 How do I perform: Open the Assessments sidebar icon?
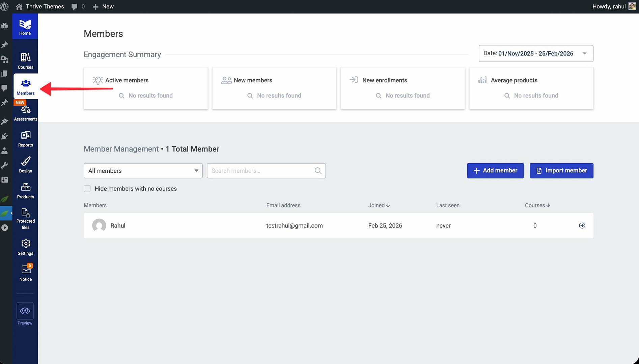point(25,113)
